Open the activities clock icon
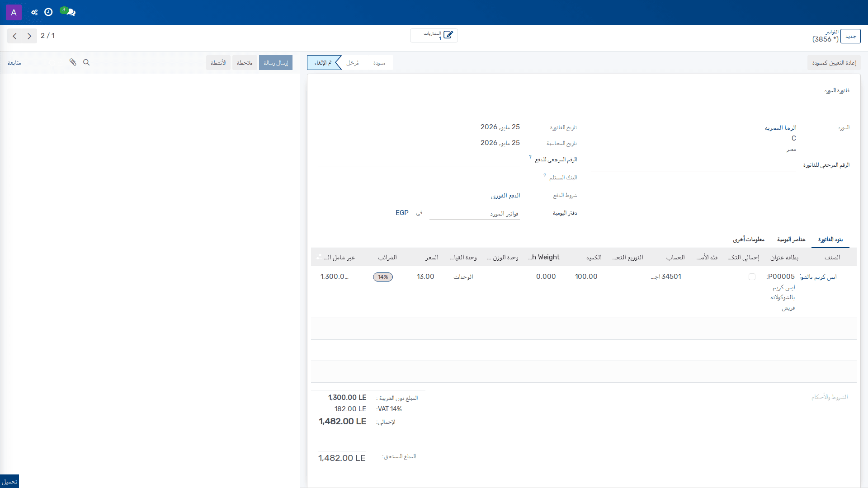This screenshot has height=488, width=868. click(x=48, y=12)
